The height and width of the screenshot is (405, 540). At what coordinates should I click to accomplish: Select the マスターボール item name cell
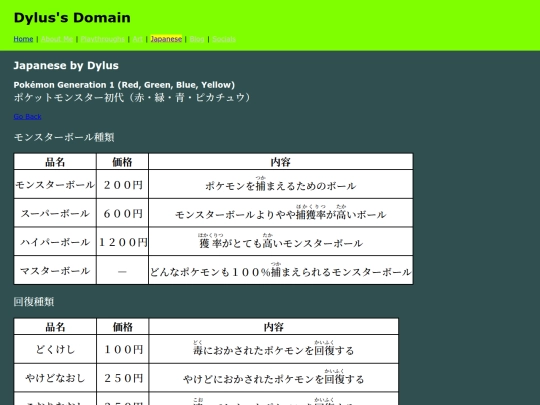pyautogui.click(x=55, y=270)
